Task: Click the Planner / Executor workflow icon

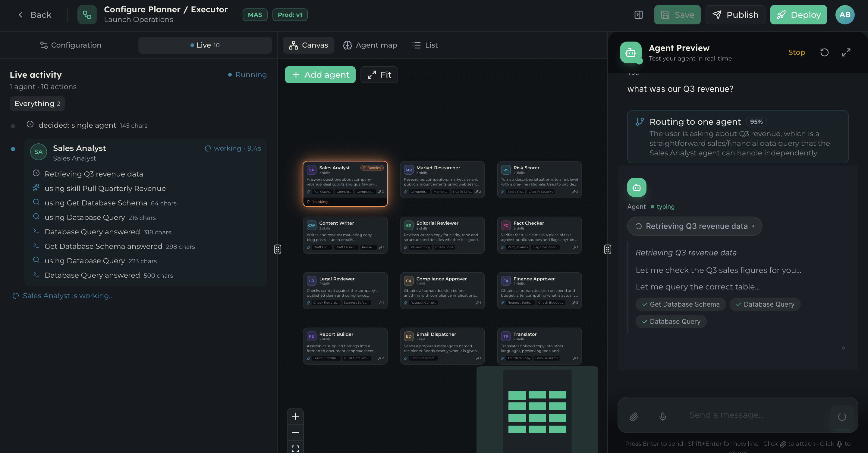Action: coord(87,15)
